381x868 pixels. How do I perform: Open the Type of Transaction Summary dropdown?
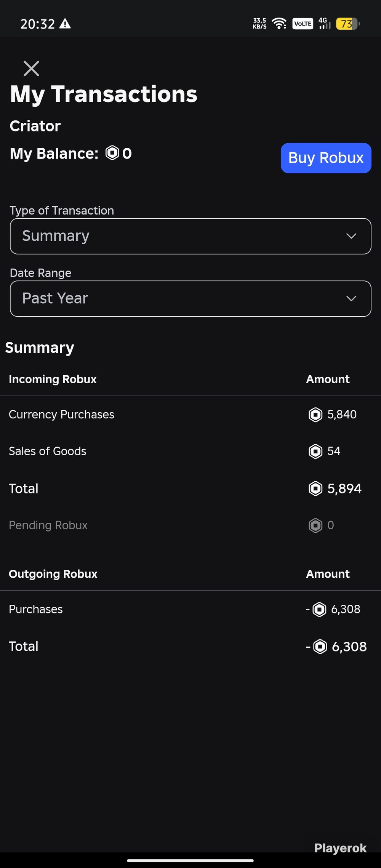pos(190,236)
